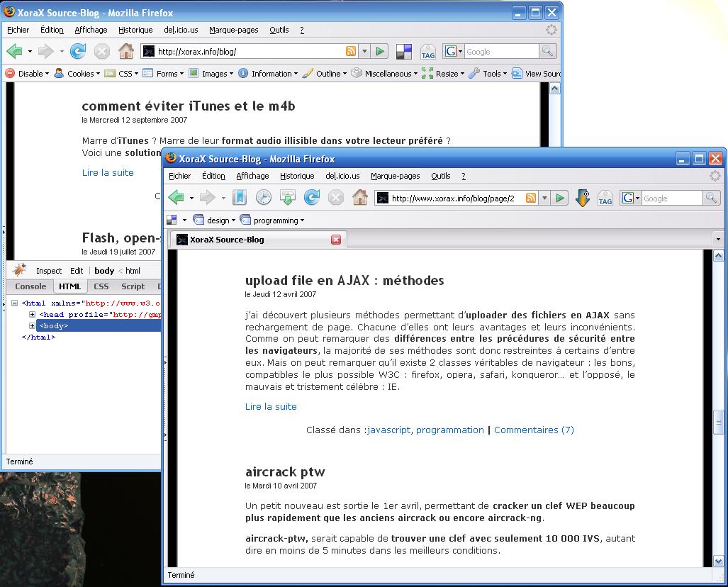This screenshot has height=587, width=728.
Task: Expand body node in Firebug HTML tree
Action: (32, 325)
